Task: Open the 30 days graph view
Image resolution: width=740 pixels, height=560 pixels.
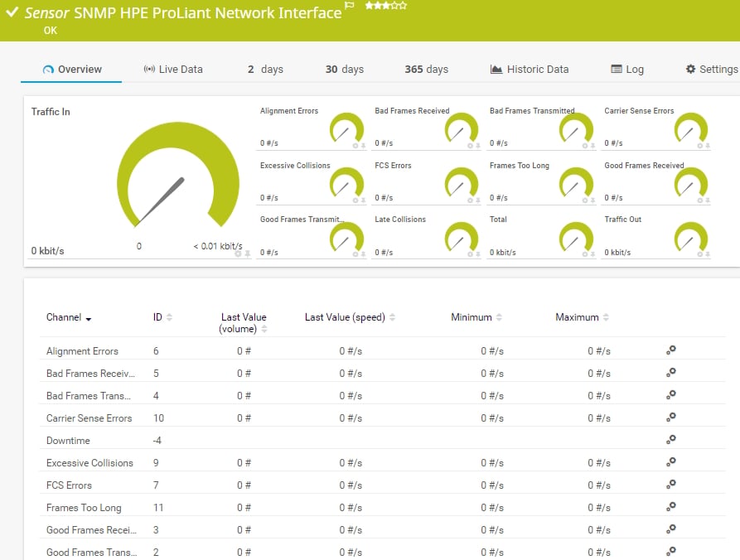Action: (344, 70)
